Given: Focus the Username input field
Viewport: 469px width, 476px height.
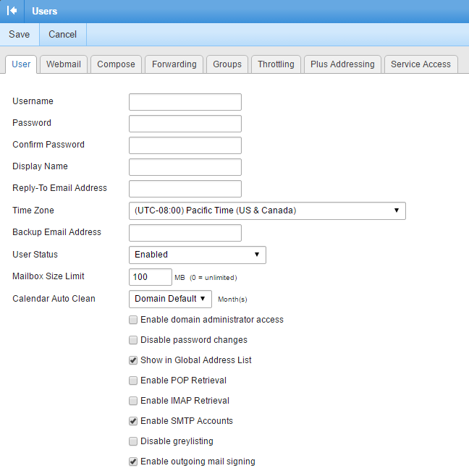Looking at the screenshot, I should pyautogui.click(x=185, y=102).
